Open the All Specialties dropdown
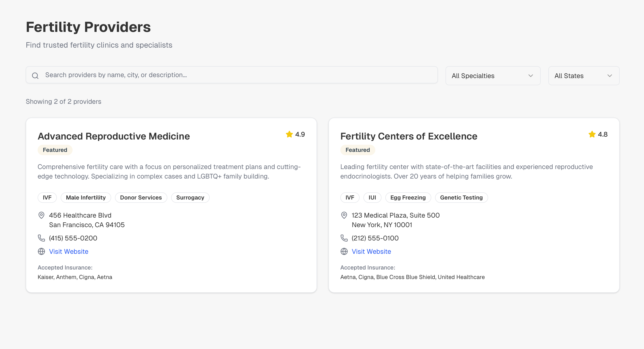 tap(492, 76)
